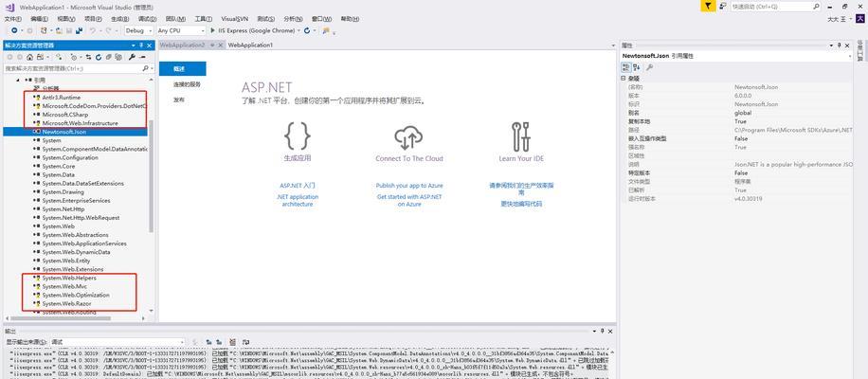
Task: Open .NET application architecture link
Action: tap(298, 200)
